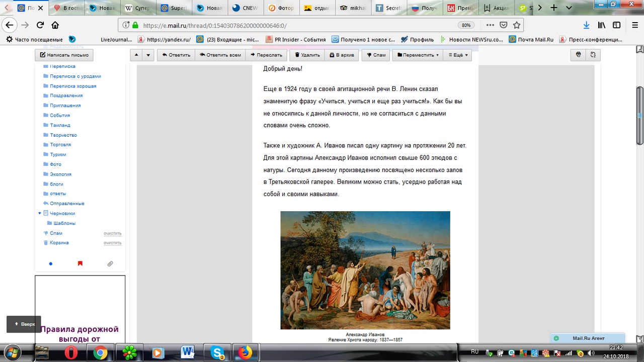This screenshot has width=644, height=362.
Task: Click the browser Back button
Action: [x=9, y=25]
